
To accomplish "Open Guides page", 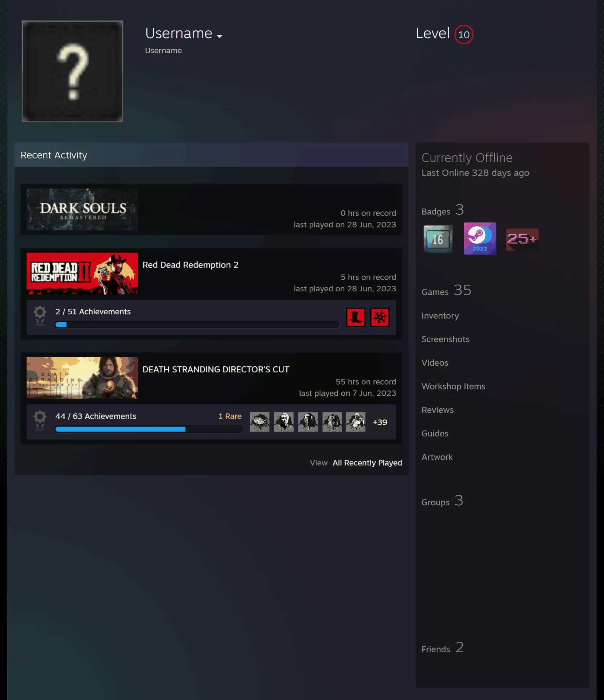I will point(435,433).
